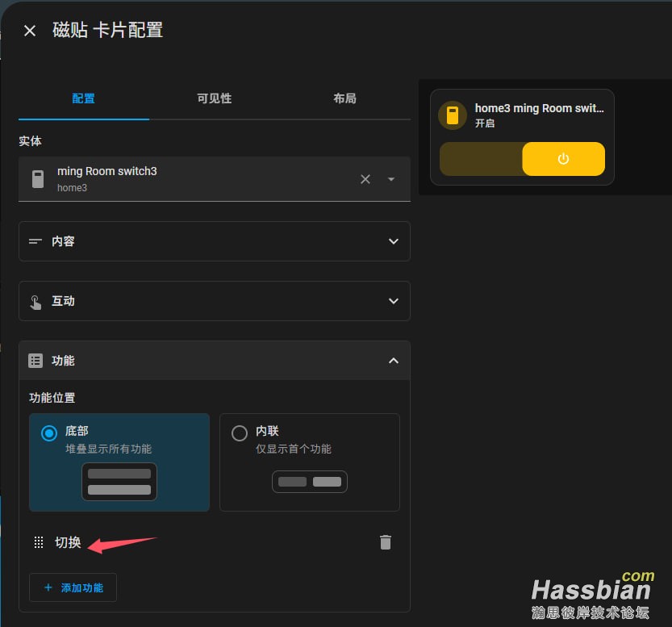Collapse the 功能 section
The width and height of the screenshot is (672, 627).
pyautogui.click(x=215, y=361)
